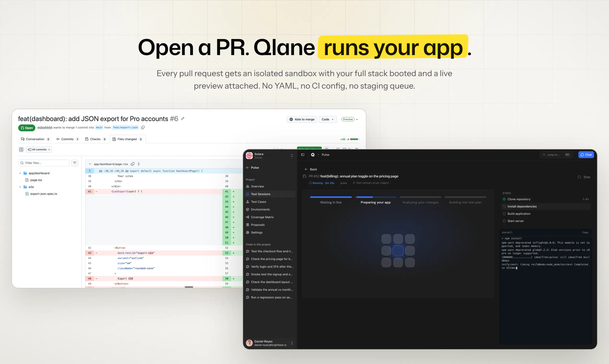609x364 pixels.
Task: Click the Solara workspace logo
Action: point(249,155)
